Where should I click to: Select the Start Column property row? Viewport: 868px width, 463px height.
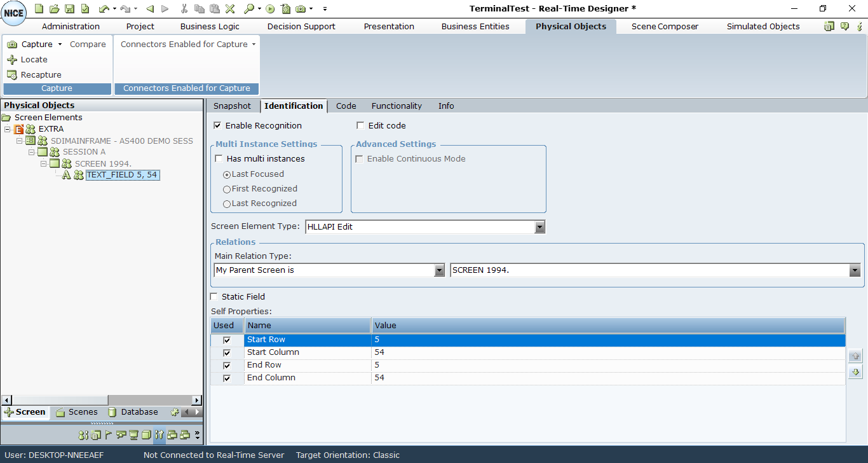tap(273, 352)
